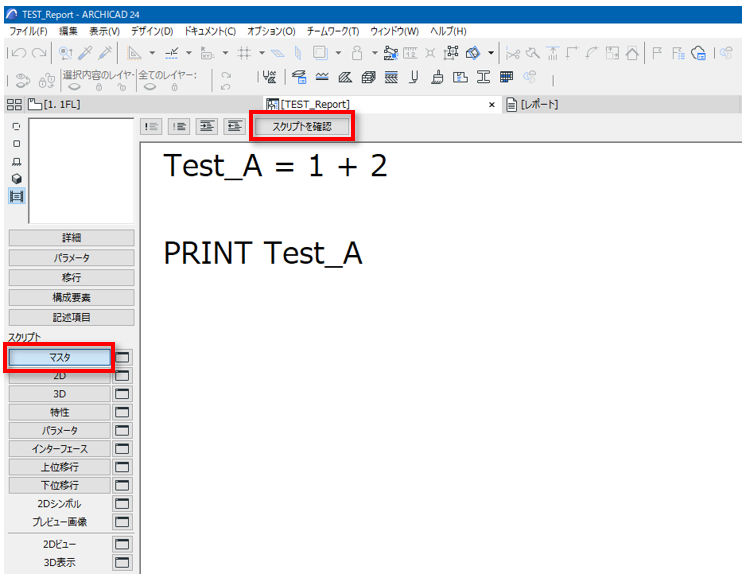Open the 構成要素 section button
This screenshot has height=577, width=745.
[x=71, y=298]
